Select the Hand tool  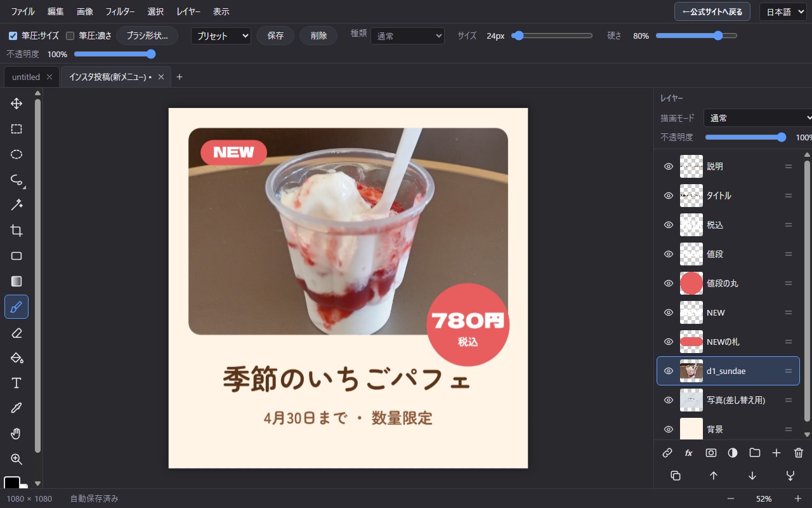pyautogui.click(x=16, y=434)
